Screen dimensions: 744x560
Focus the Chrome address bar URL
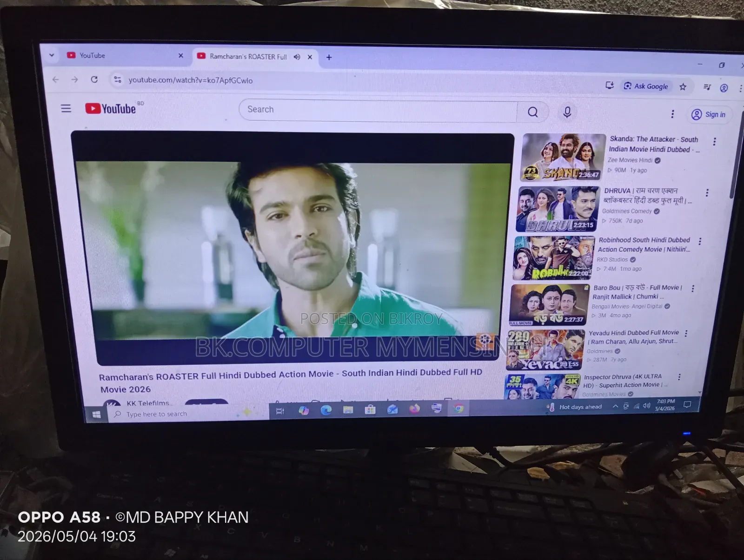pyautogui.click(x=191, y=80)
